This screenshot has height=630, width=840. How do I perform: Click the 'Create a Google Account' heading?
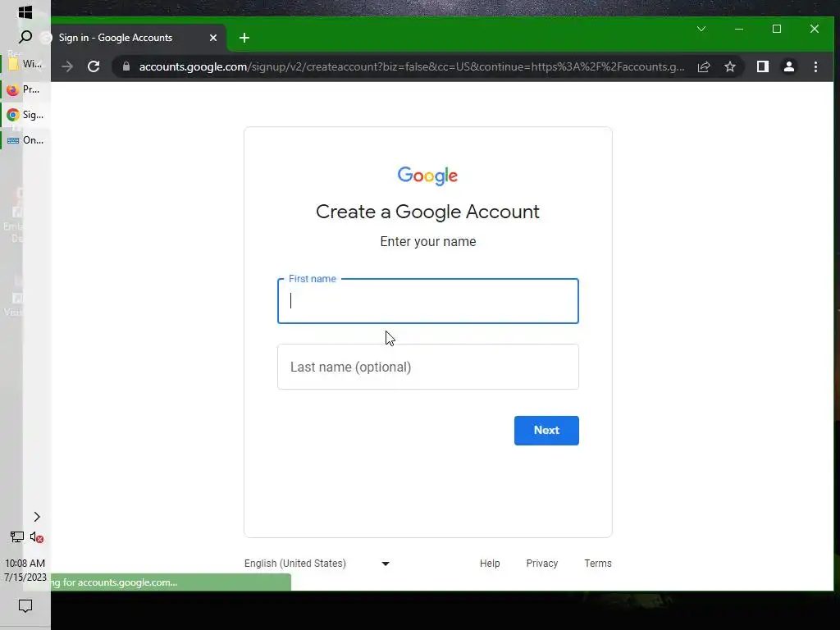coord(427,212)
